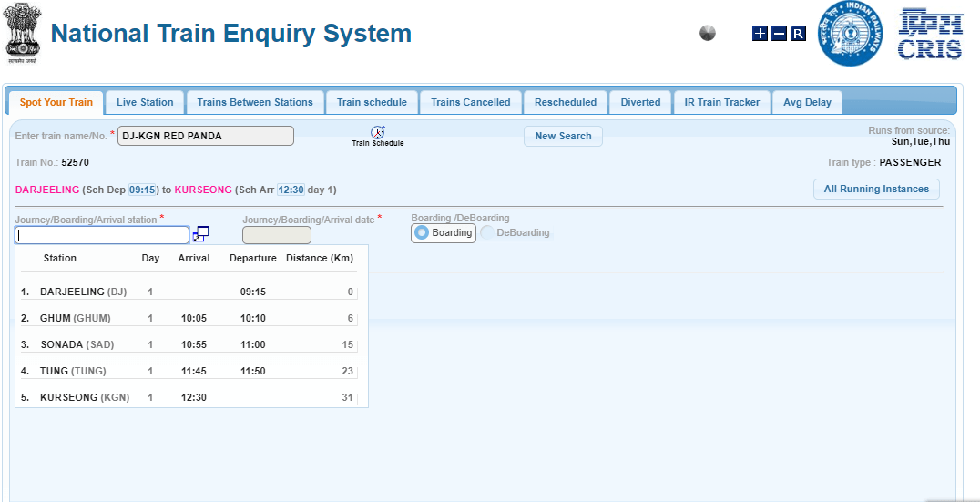Click the CRIS logo

click(x=929, y=34)
